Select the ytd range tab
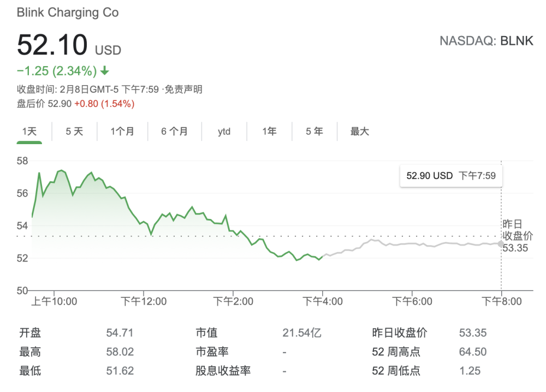The image size is (546, 392). click(x=224, y=132)
